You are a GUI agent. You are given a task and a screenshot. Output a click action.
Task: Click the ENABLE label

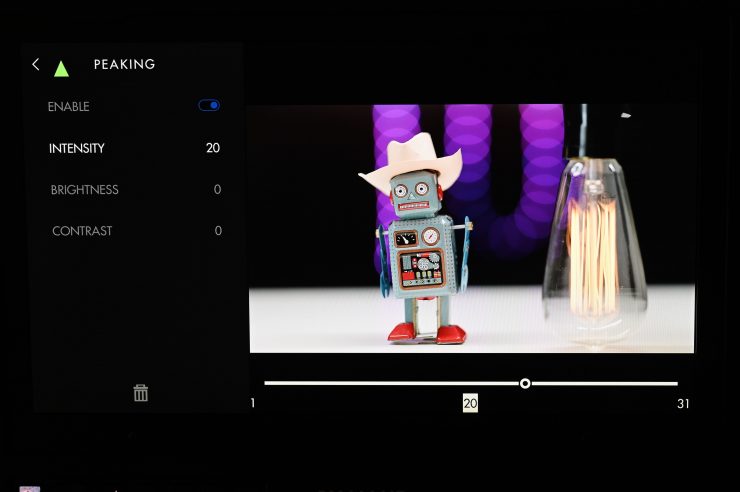point(68,107)
